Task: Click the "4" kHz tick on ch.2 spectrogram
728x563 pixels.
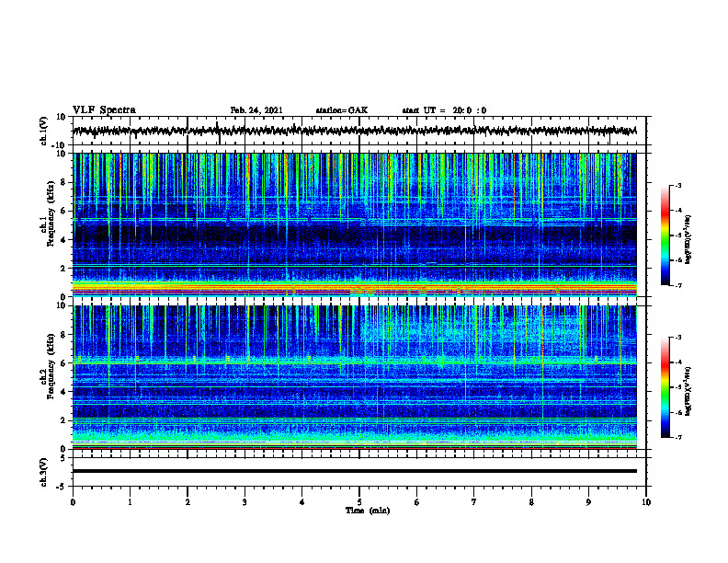Action: (63, 392)
